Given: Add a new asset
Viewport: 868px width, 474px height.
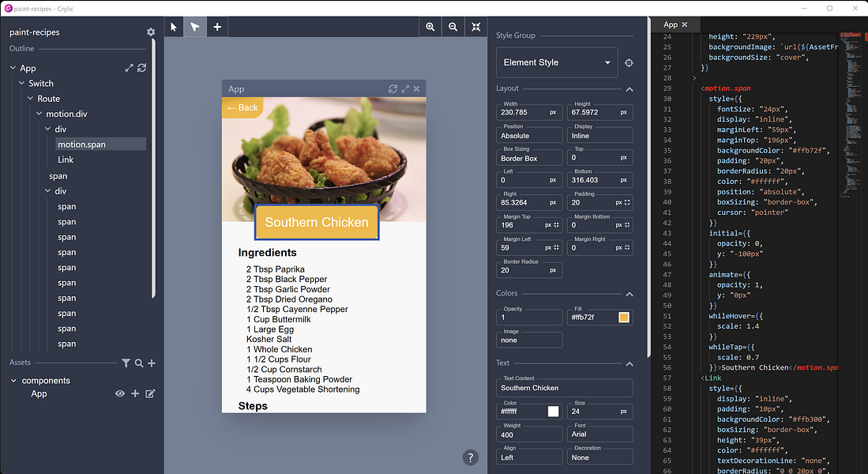Looking at the screenshot, I should [x=152, y=363].
